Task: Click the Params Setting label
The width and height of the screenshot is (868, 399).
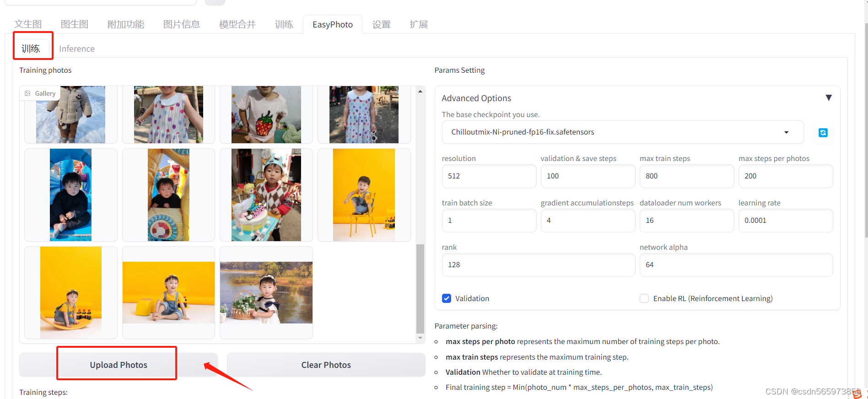Action: coord(459,70)
